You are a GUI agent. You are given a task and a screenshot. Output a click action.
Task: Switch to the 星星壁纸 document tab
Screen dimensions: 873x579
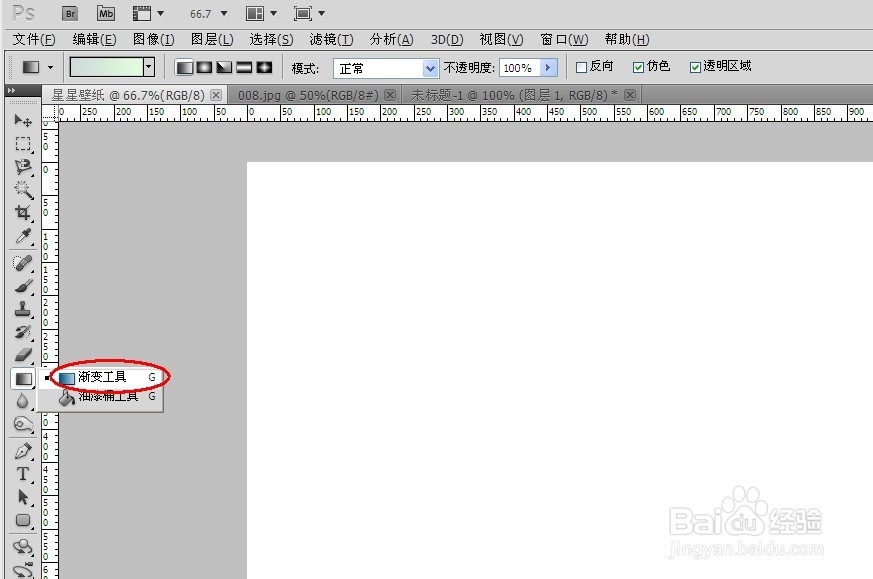[x=128, y=95]
